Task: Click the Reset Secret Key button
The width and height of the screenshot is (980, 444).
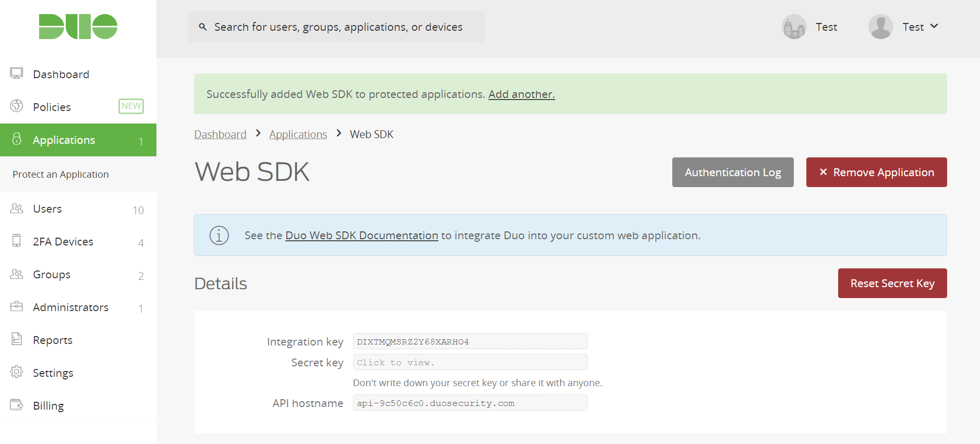Action: coord(892,283)
